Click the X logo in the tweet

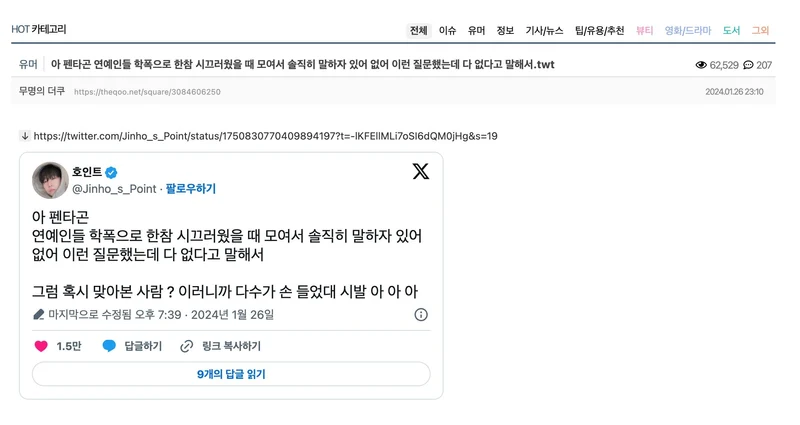(421, 171)
